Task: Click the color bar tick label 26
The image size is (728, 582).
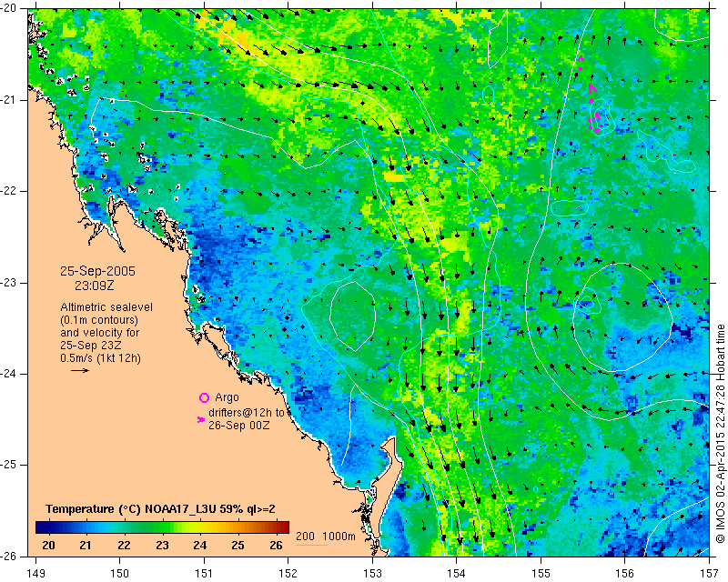Action: coord(276,545)
